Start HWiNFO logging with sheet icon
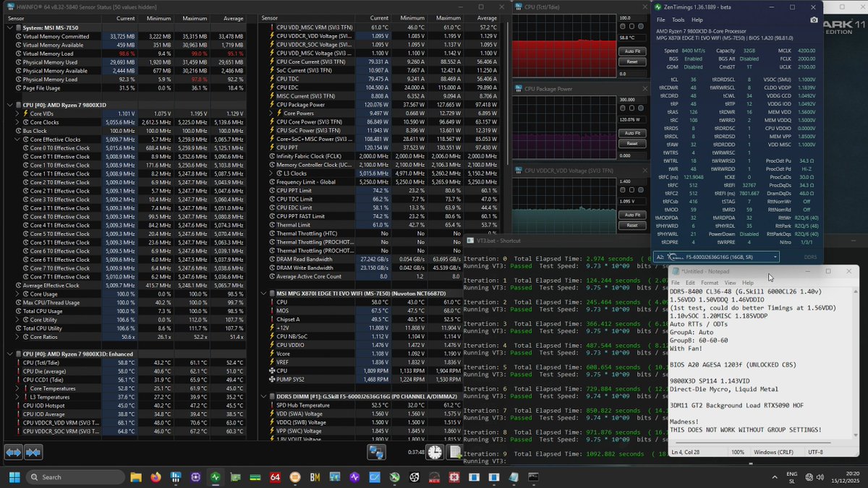The height and width of the screenshot is (488, 868). 454,453
